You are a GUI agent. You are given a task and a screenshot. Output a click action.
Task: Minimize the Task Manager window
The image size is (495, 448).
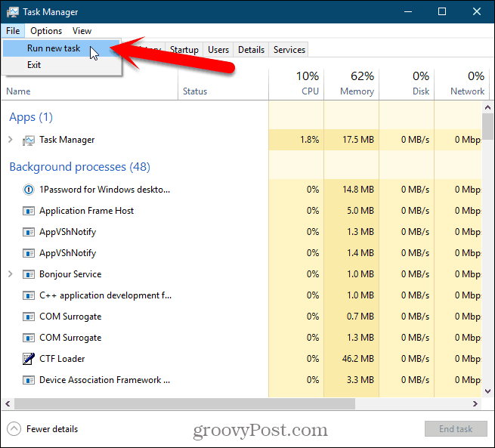408,11
